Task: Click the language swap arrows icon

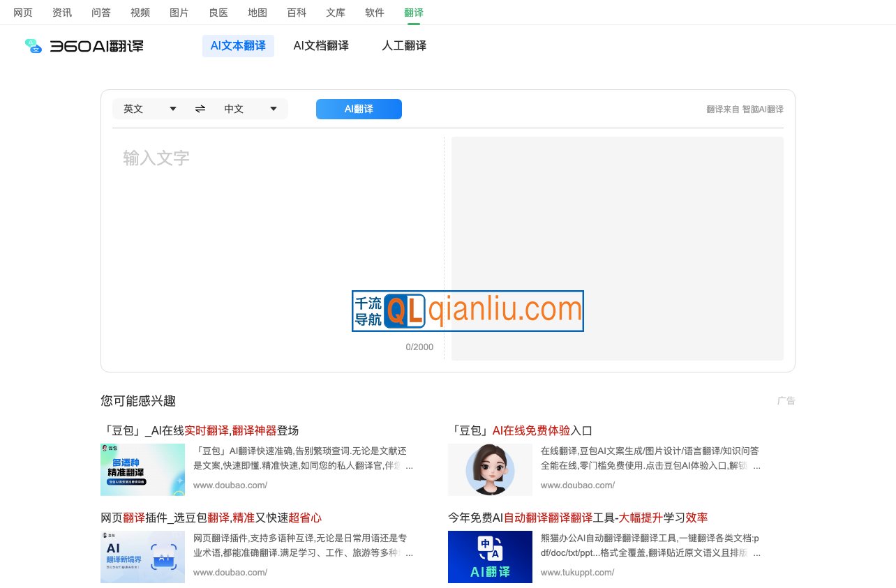Action: click(200, 109)
